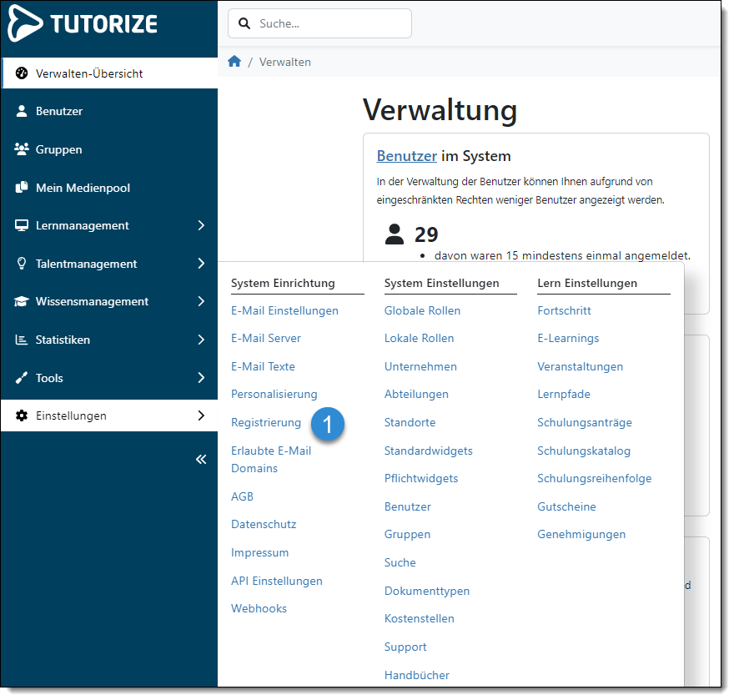
Task: Click the Tutorize logo
Action: 82,23
